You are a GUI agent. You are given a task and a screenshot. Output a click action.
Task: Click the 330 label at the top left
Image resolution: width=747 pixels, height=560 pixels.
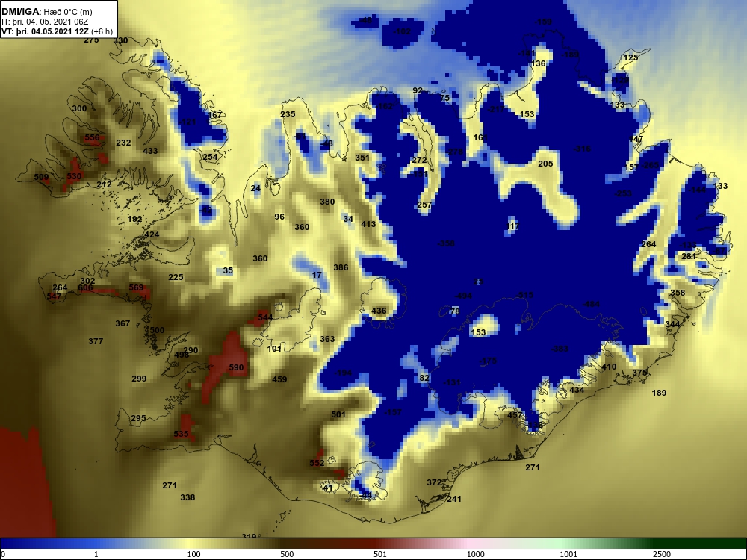click(x=120, y=40)
